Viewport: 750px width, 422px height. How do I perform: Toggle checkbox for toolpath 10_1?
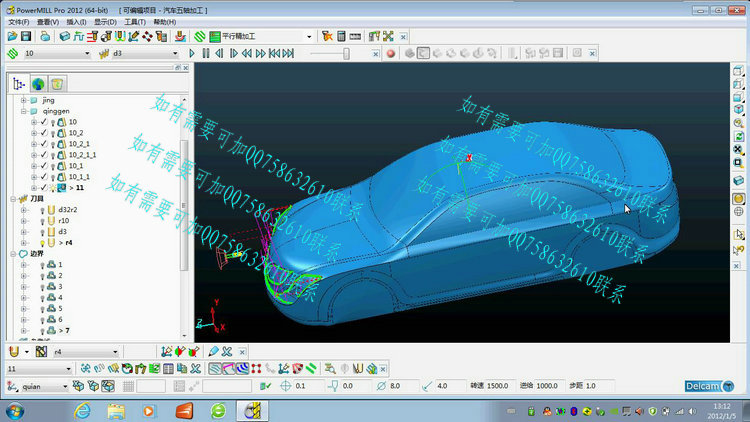[x=44, y=166]
